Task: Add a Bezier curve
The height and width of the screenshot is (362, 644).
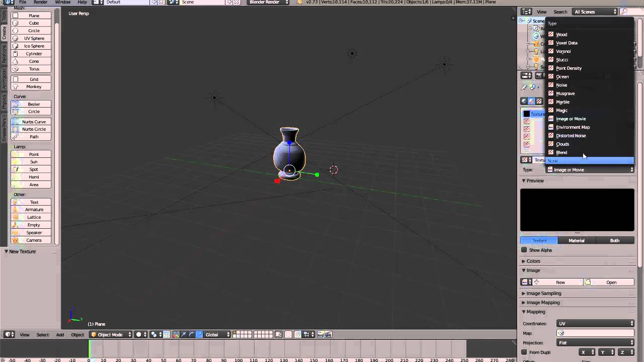Action: tap(31, 104)
